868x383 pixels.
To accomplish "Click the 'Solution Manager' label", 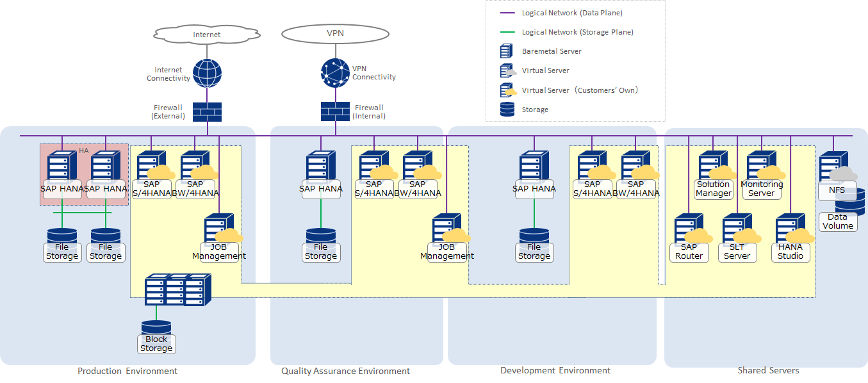I will [714, 189].
